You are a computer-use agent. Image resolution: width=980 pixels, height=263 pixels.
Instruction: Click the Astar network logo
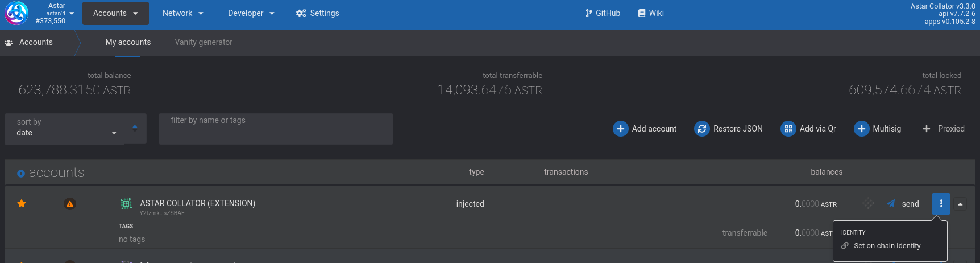tap(16, 13)
